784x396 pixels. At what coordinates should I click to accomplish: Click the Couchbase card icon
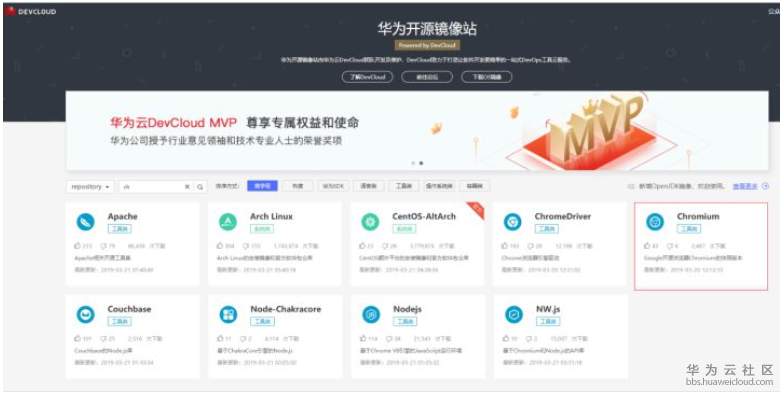click(x=86, y=314)
